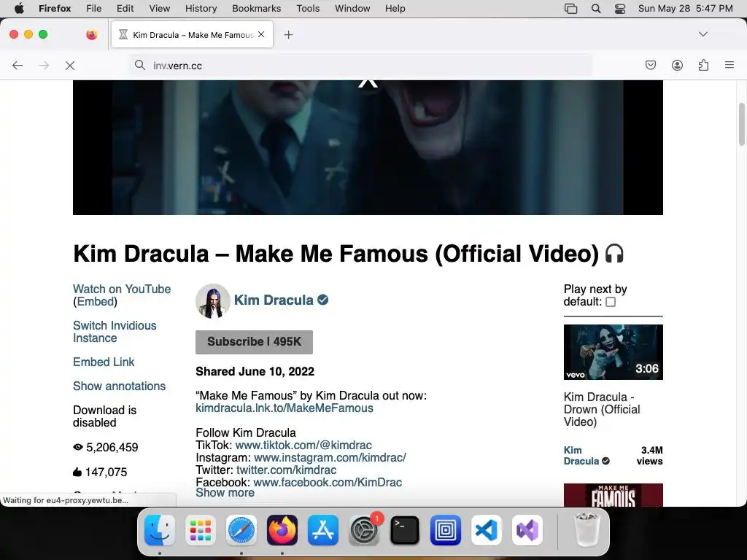Open Finder from the dock
The height and width of the screenshot is (560, 747).
click(160, 530)
